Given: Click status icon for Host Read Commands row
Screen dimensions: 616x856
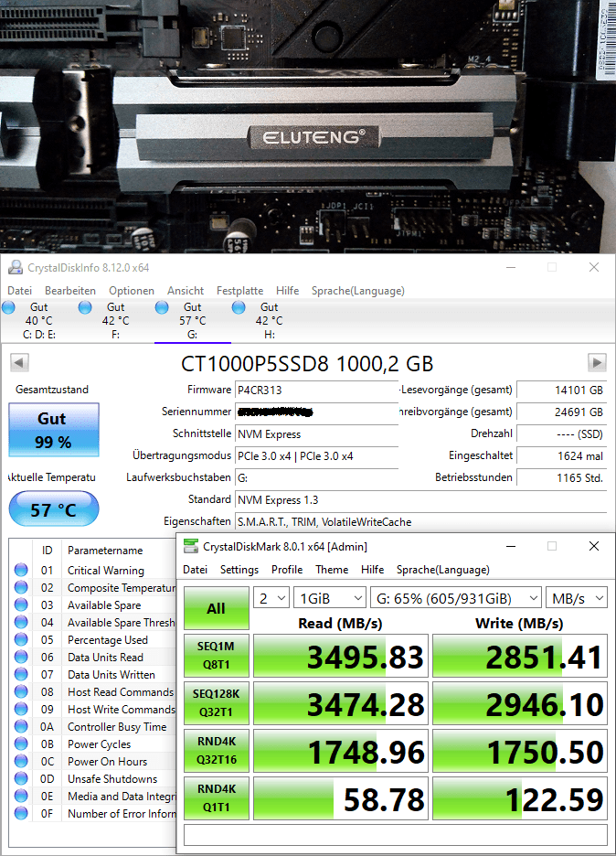Looking at the screenshot, I should 21,691.
